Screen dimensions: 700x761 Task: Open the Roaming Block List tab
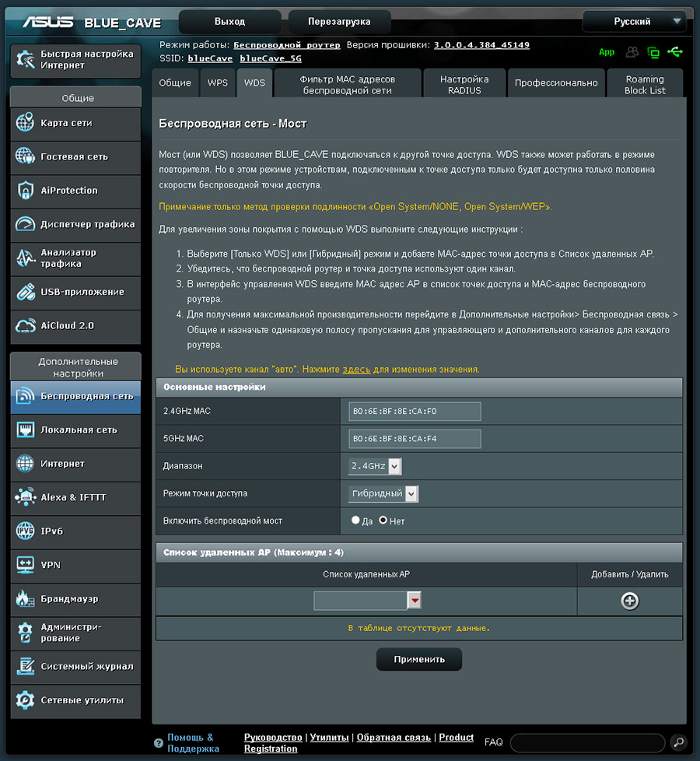click(645, 83)
